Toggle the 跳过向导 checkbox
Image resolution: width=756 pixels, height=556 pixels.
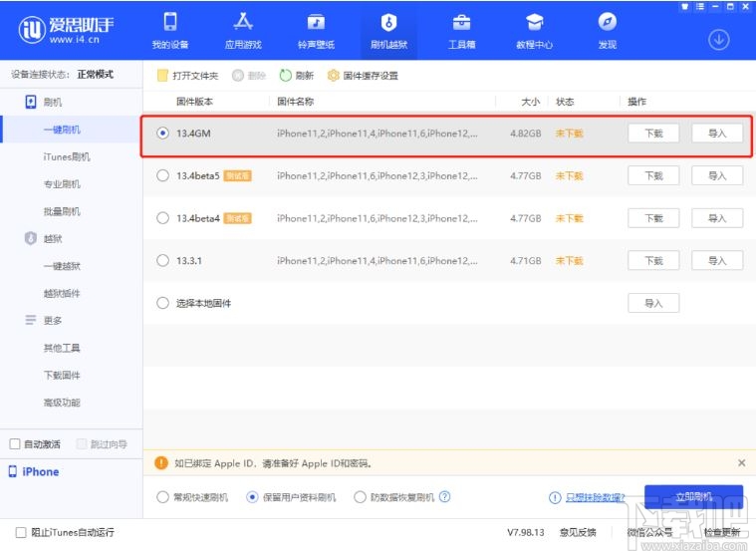(x=82, y=443)
